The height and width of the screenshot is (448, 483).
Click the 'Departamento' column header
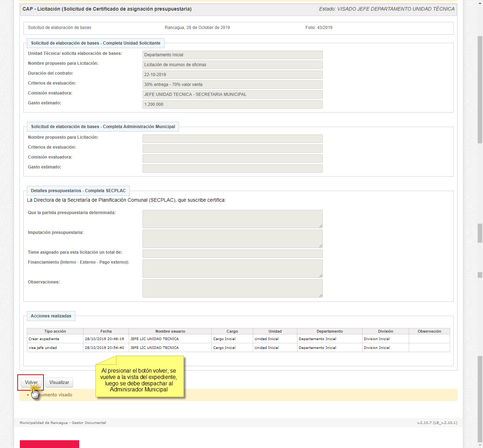tap(330, 331)
